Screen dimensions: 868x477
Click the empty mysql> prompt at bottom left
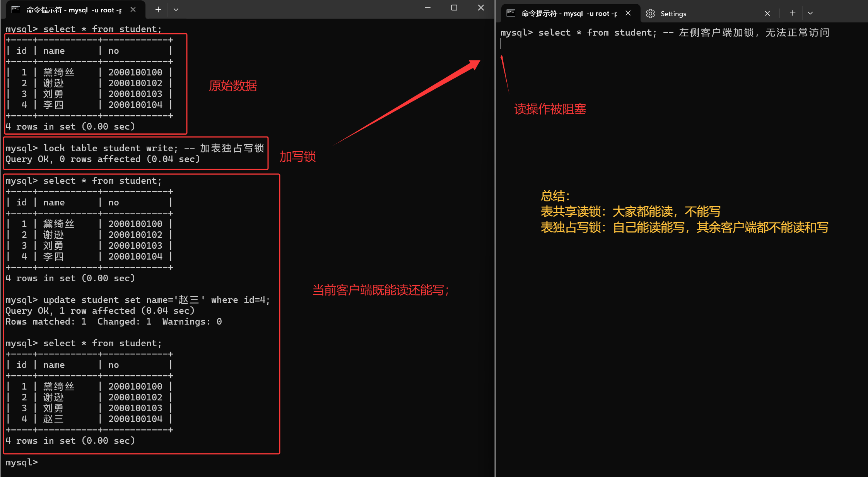(x=22, y=462)
